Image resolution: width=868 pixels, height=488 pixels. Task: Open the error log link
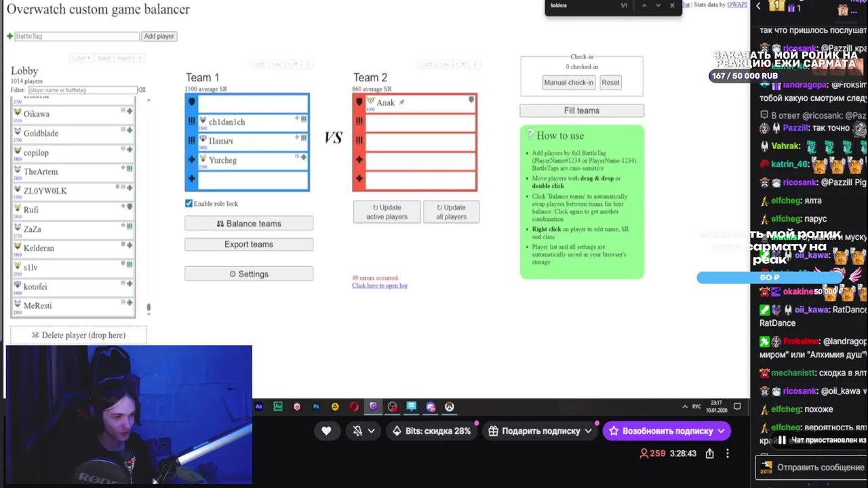380,286
